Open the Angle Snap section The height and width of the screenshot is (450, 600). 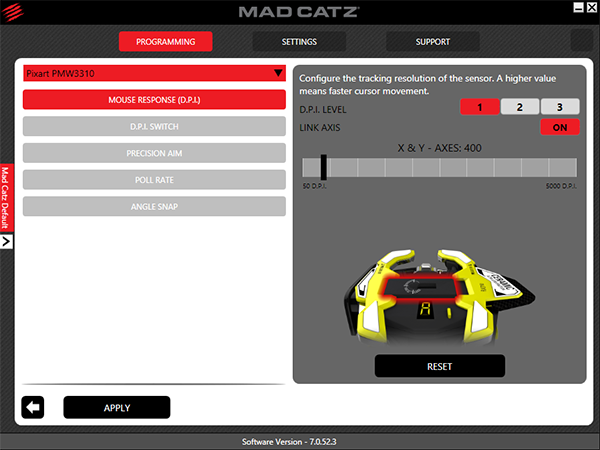[154, 206]
